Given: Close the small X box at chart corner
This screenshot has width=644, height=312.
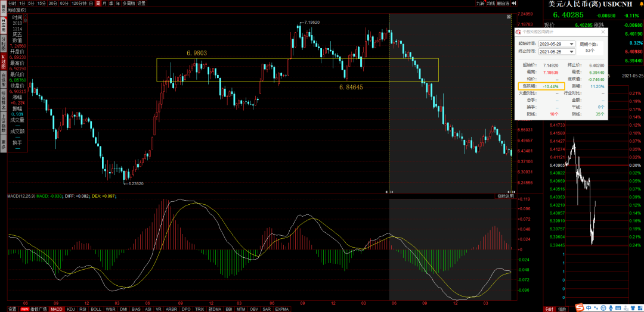Looking at the screenshot, I should click(509, 17).
